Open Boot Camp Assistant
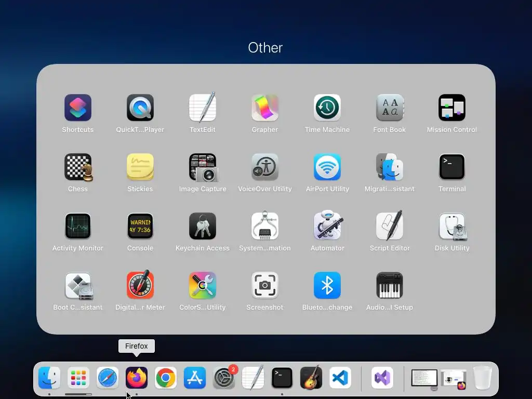532x399 pixels. (78, 286)
